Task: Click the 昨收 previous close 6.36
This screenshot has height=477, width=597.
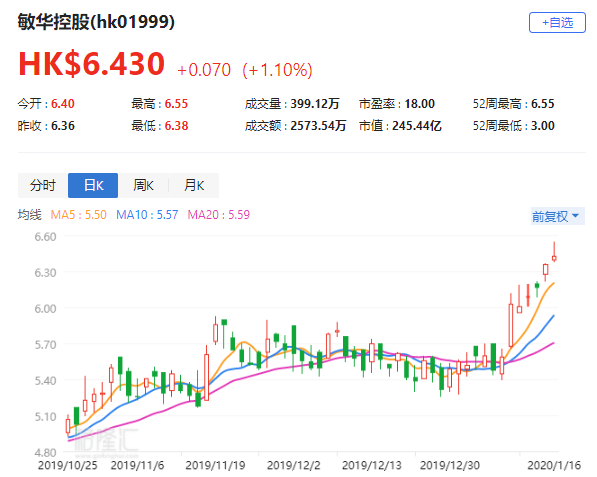Action: (63, 126)
